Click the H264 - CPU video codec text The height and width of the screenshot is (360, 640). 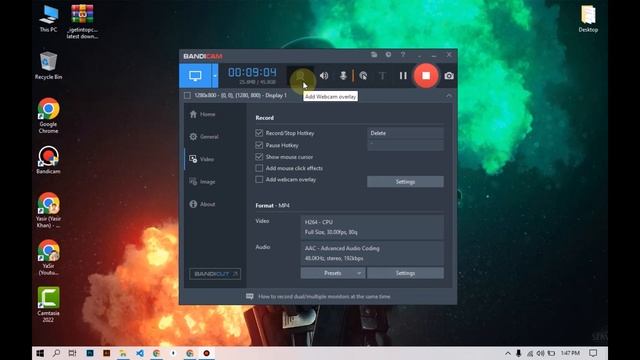coord(319,222)
